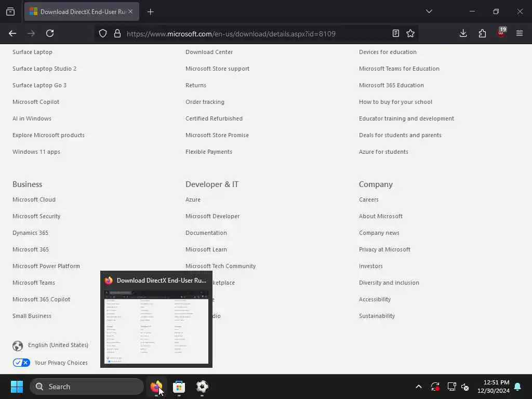View site security padlock info
Image resolution: width=532 pixels, height=399 pixels.
117,33
